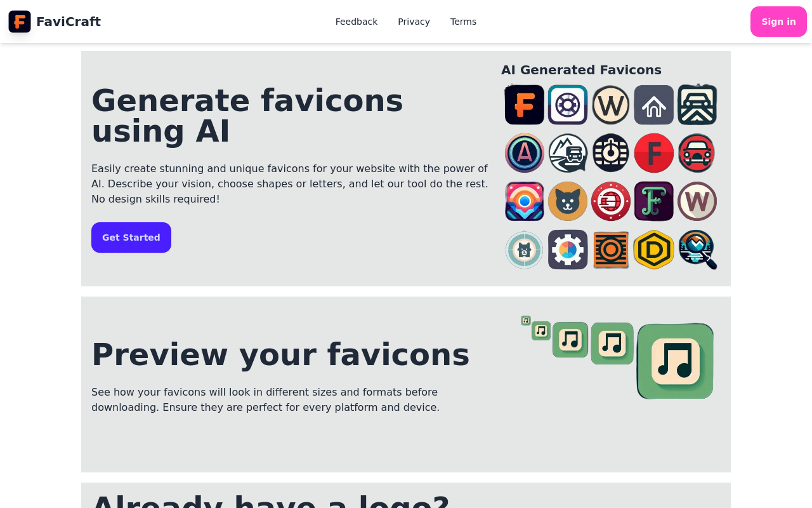Image resolution: width=812 pixels, height=508 pixels.
Task: Click the "AI Generated Favicons" heading
Action: [x=581, y=70]
